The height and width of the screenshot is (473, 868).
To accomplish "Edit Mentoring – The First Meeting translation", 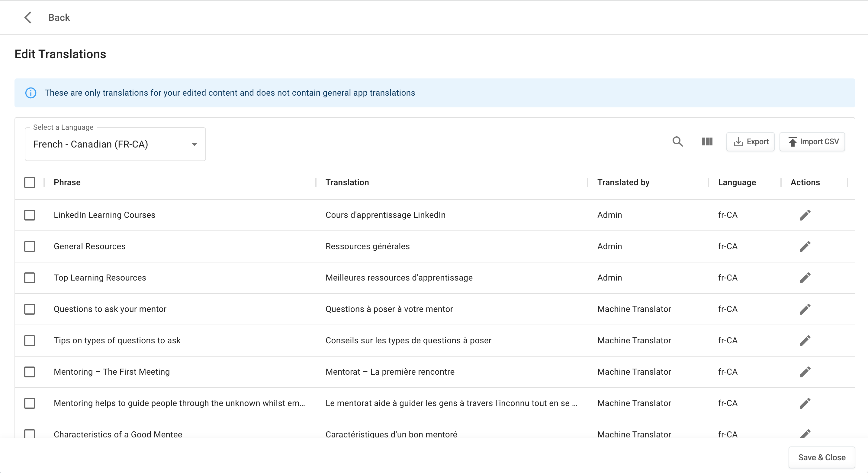I will coord(805,372).
